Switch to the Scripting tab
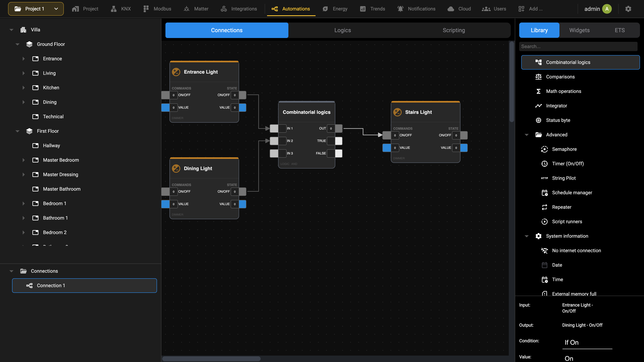This screenshot has width=644, height=362. pos(454,30)
